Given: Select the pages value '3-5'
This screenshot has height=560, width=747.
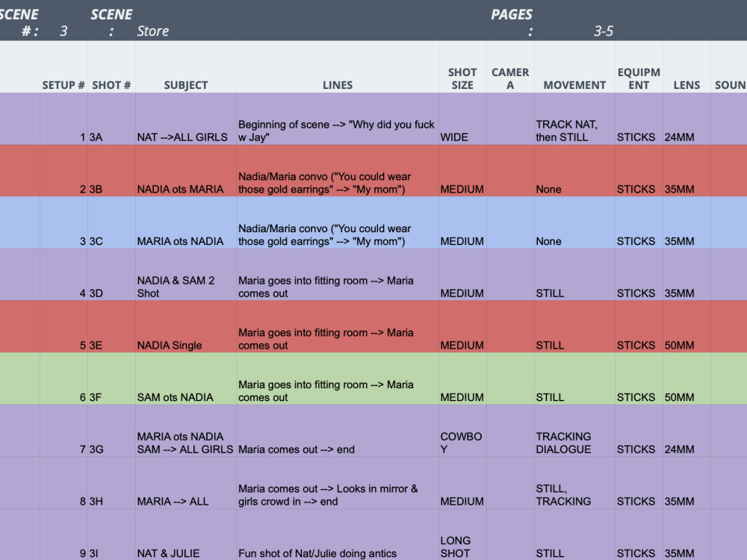Looking at the screenshot, I should (x=603, y=31).
